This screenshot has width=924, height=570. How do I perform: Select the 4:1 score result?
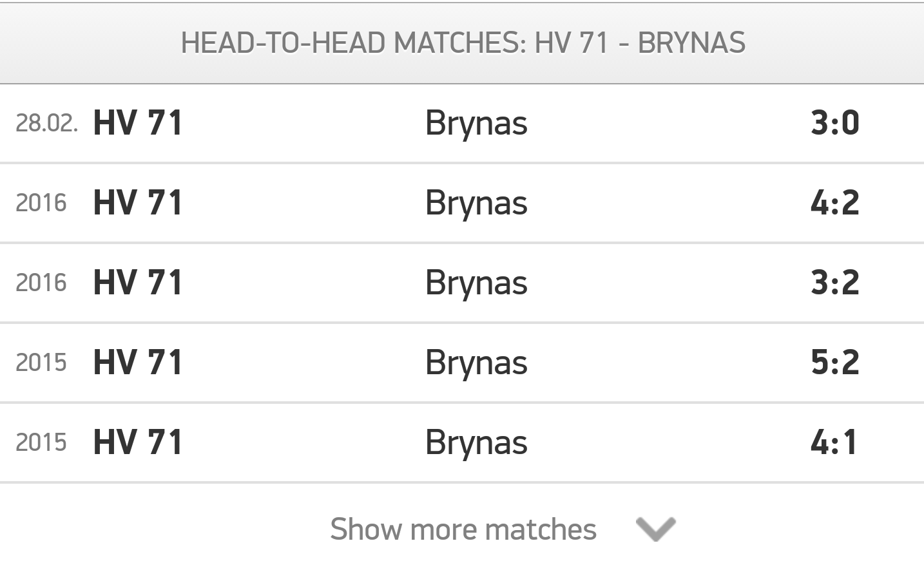(x=834, y=442)
